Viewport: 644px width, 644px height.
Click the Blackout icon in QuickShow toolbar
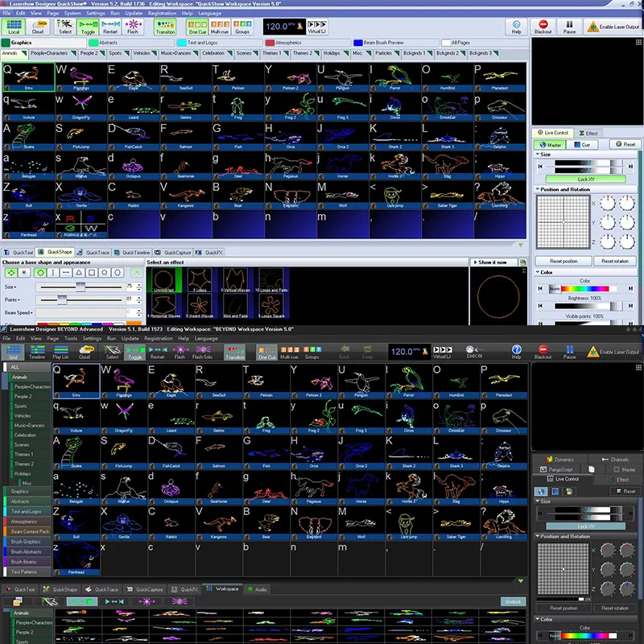543,27
